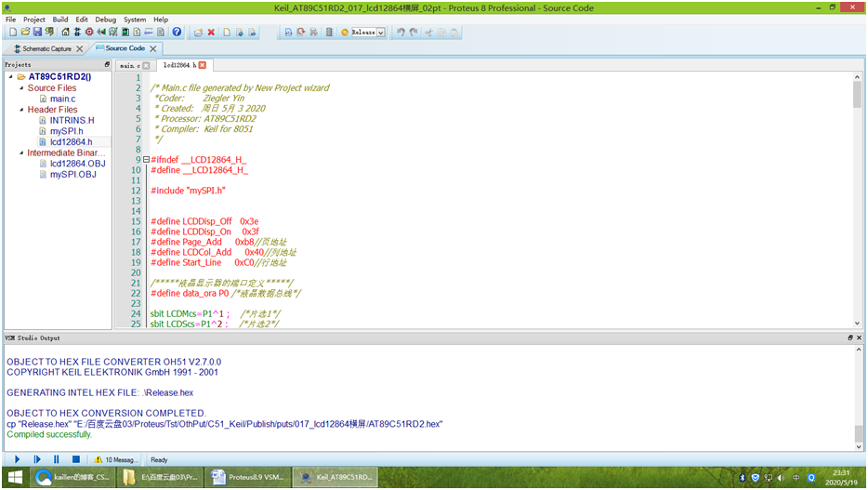Viewport: 868px width, 490px height.
Task: Open the Build menu
Action: click(x=60, y=20)
